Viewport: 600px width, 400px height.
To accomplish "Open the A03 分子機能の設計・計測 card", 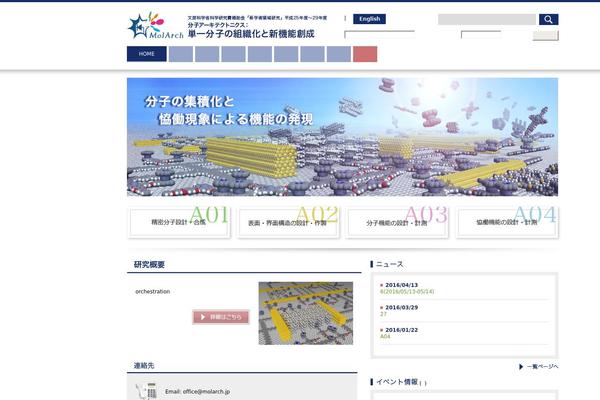I will pyautogui.click(x=397, y=222).
